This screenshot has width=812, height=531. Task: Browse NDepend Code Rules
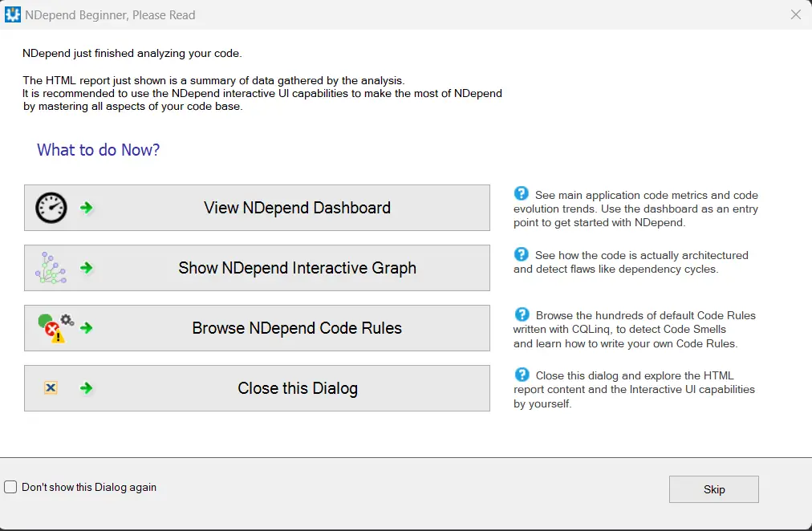coord(257,328)
